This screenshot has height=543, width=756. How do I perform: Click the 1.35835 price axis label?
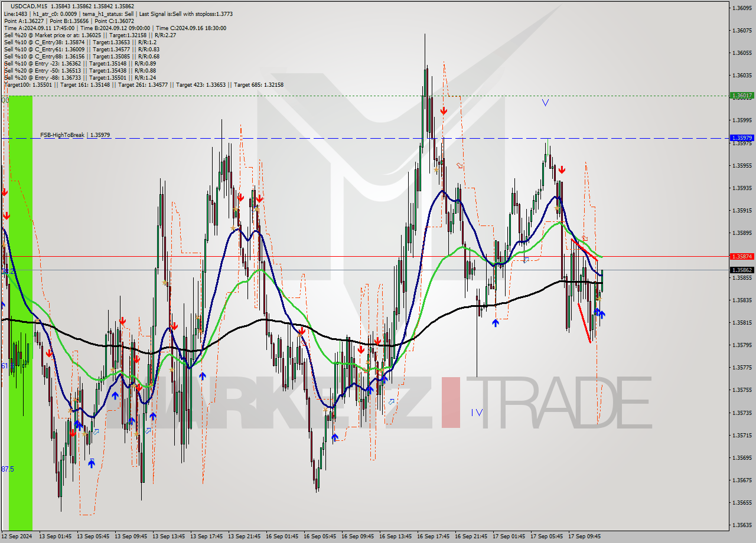(x=742, y=300)
